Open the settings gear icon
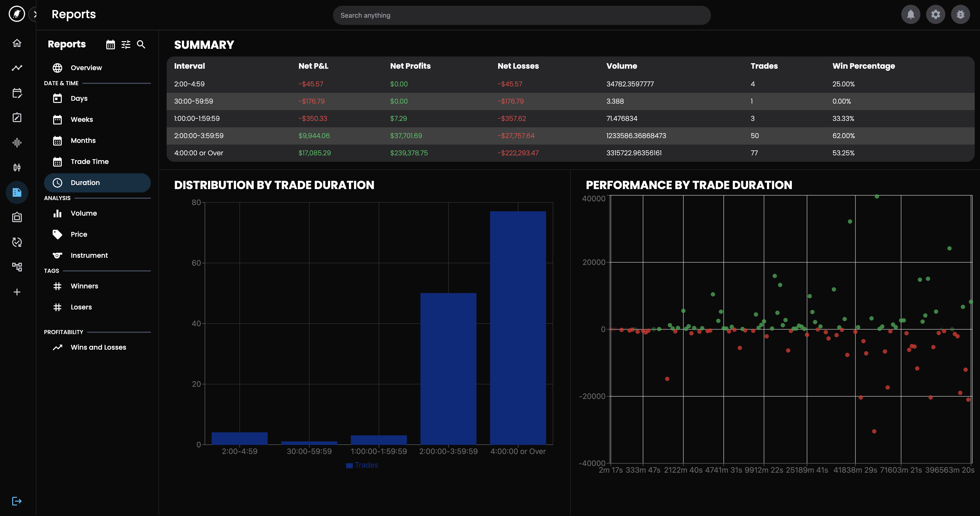The width and height of the screenshot is (980, 516). coord(935,15)
